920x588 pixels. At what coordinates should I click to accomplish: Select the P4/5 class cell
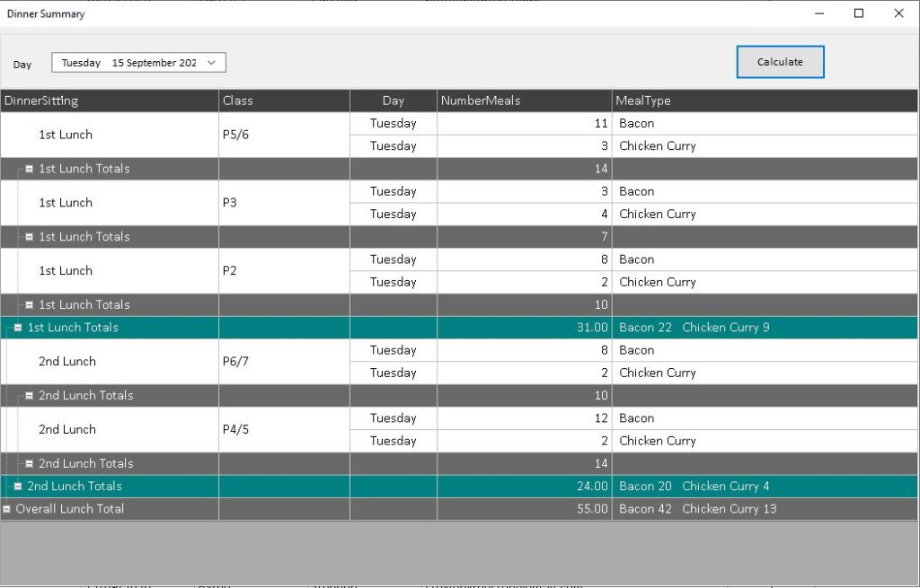(284, 430)
